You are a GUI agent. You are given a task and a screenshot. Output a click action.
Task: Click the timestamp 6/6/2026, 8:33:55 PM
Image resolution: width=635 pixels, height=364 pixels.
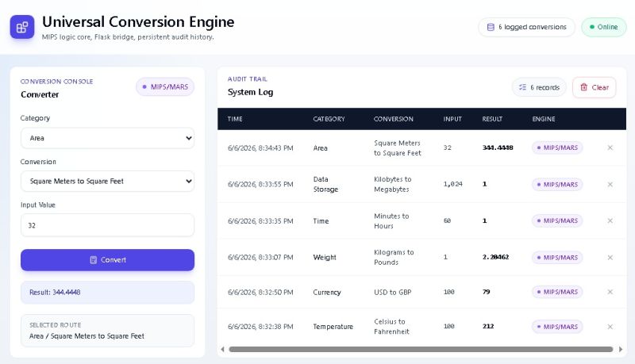click(x=260, y=185)
